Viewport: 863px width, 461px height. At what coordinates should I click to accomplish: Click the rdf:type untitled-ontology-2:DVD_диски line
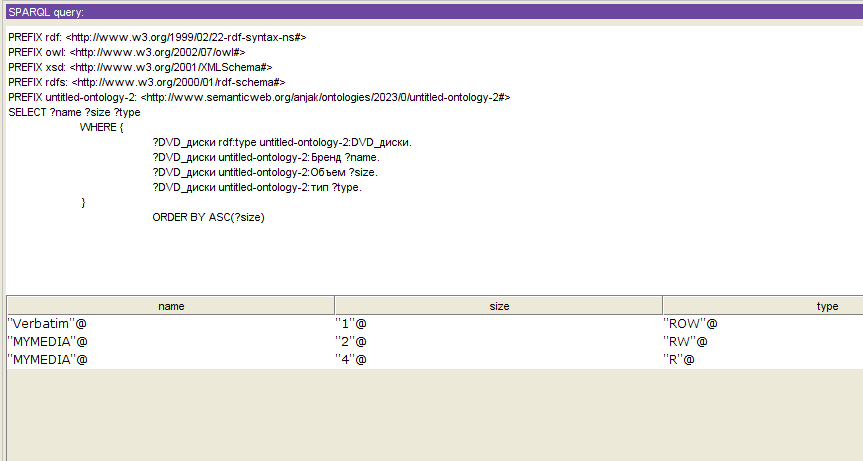(x=282, y=142)
